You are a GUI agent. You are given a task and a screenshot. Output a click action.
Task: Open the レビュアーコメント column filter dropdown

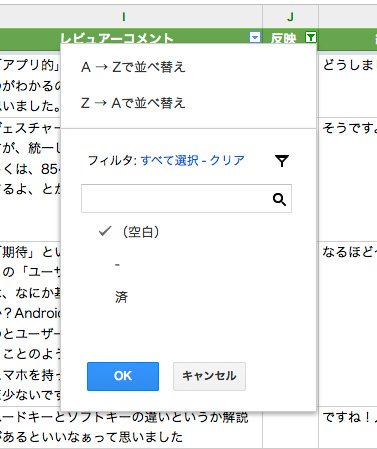(255, 37)
